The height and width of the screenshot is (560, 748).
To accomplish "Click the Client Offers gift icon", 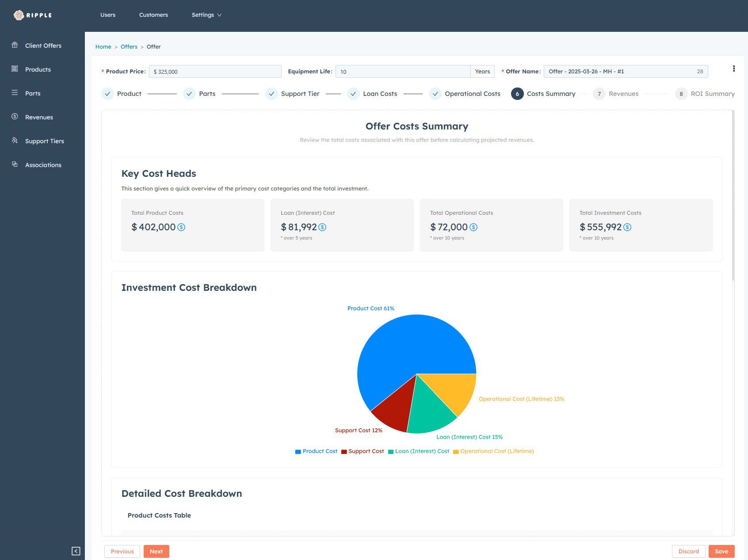I will tap(15, 45).
